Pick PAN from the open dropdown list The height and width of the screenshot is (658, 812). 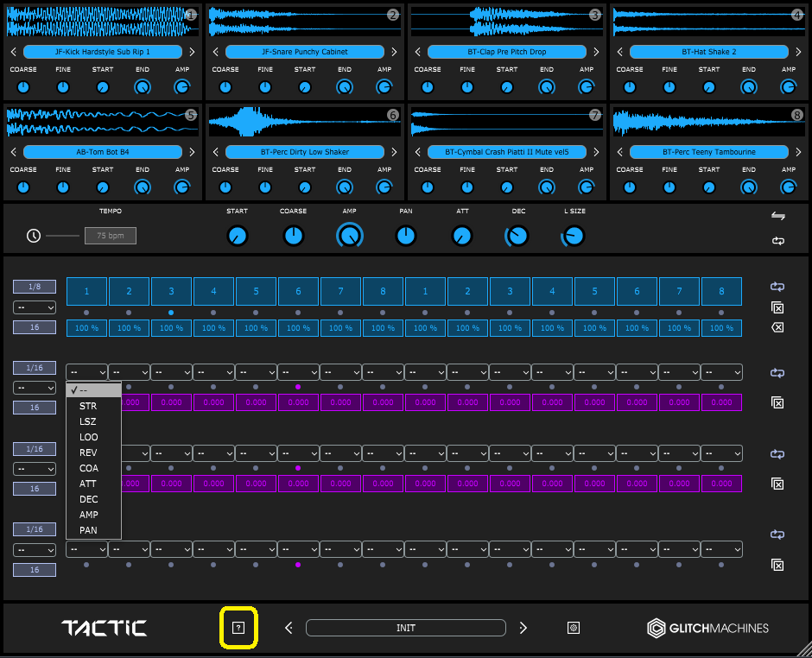94,530
